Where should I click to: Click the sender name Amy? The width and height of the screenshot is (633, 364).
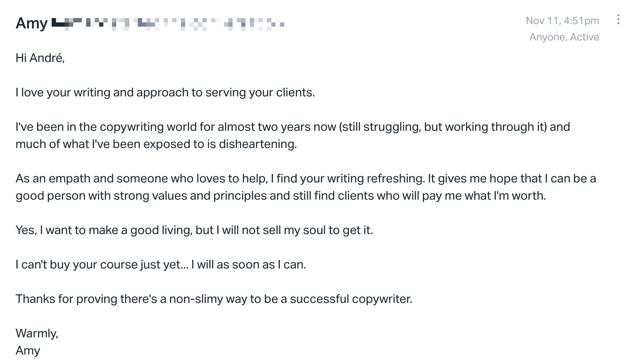point(31,23)
